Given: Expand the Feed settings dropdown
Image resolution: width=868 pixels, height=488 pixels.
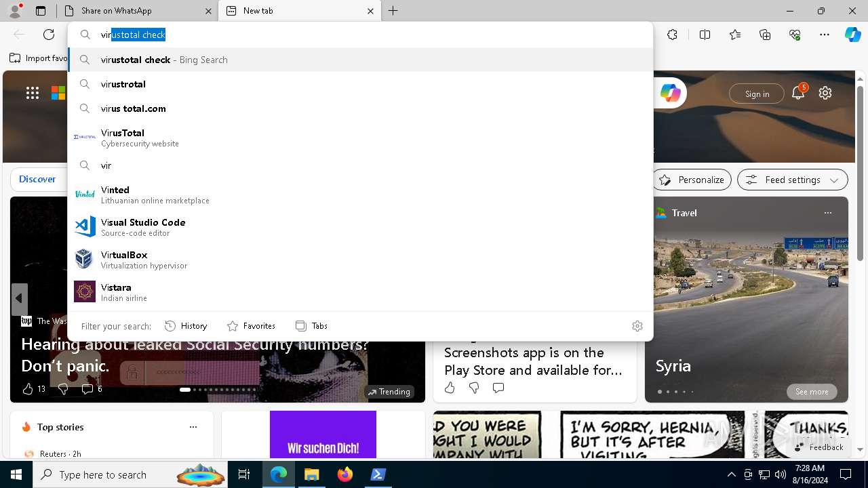Looking at the screenshot, I should pyautogui.click(x=793, y=180).
